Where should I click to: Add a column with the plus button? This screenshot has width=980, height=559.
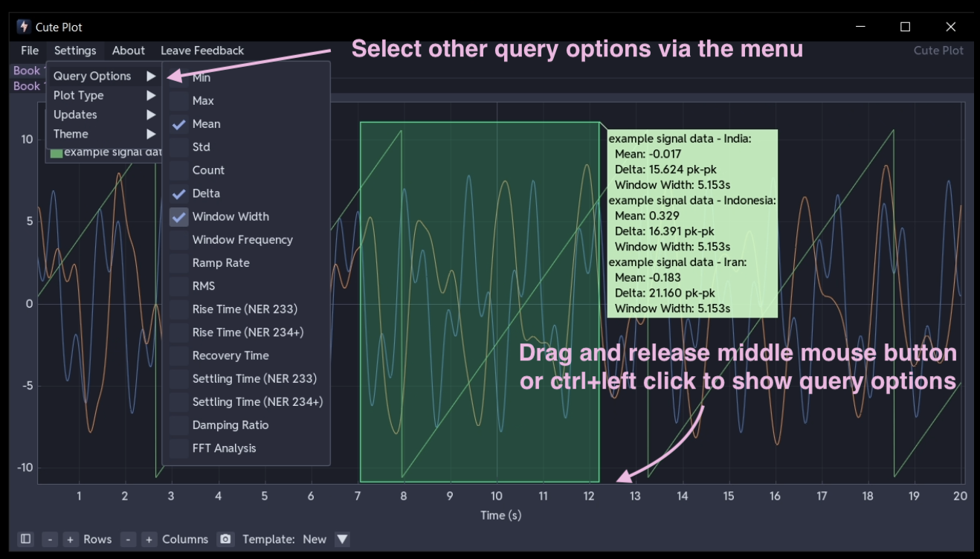(x=149, y=539)
